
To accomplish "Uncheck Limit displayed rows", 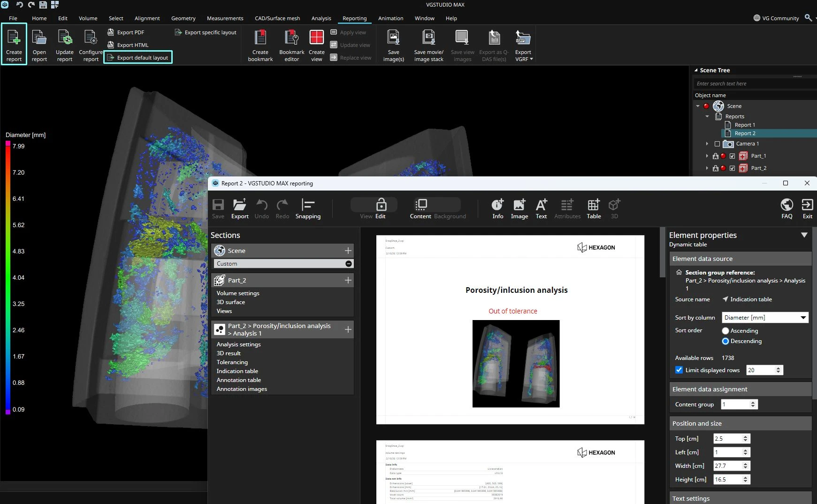I will (679, 370).
